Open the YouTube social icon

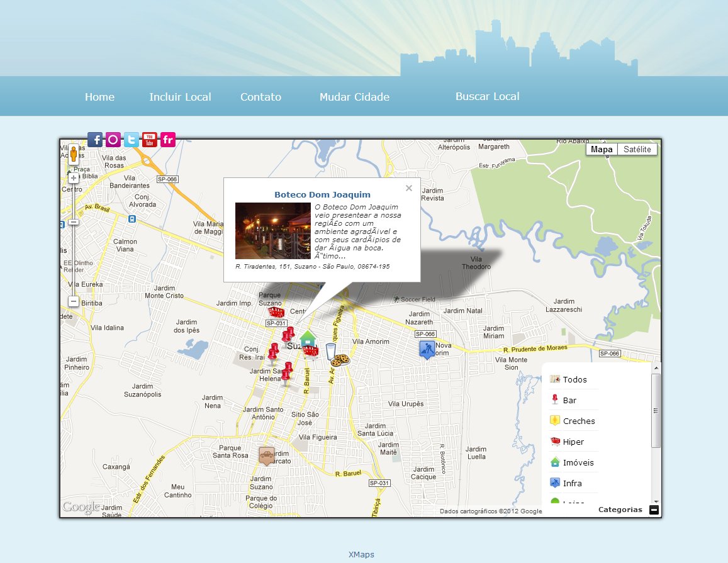(x=150, y=139)
